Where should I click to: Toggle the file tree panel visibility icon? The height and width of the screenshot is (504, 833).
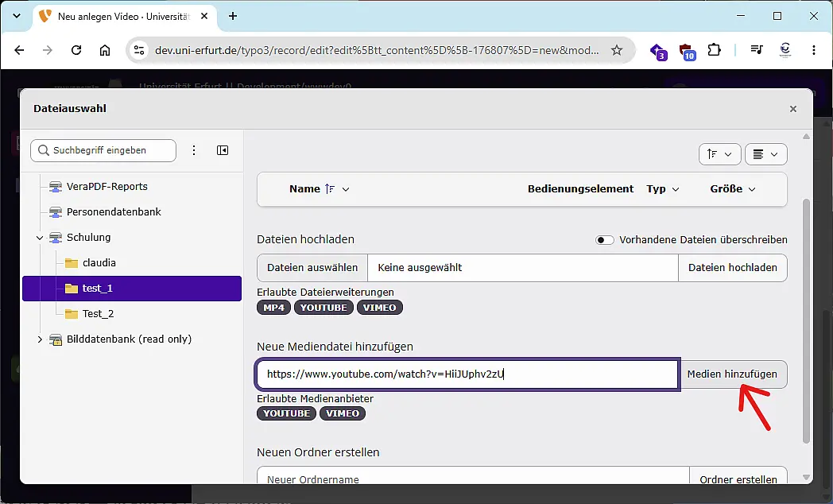pyautogui.click(x=223, y=150)
